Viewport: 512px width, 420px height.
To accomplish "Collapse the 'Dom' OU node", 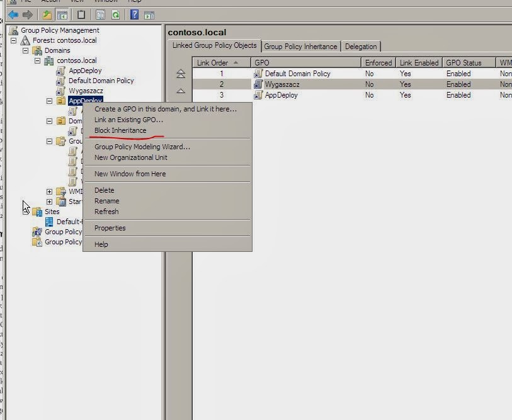I will pyautogui.click(x=49, y=121).
